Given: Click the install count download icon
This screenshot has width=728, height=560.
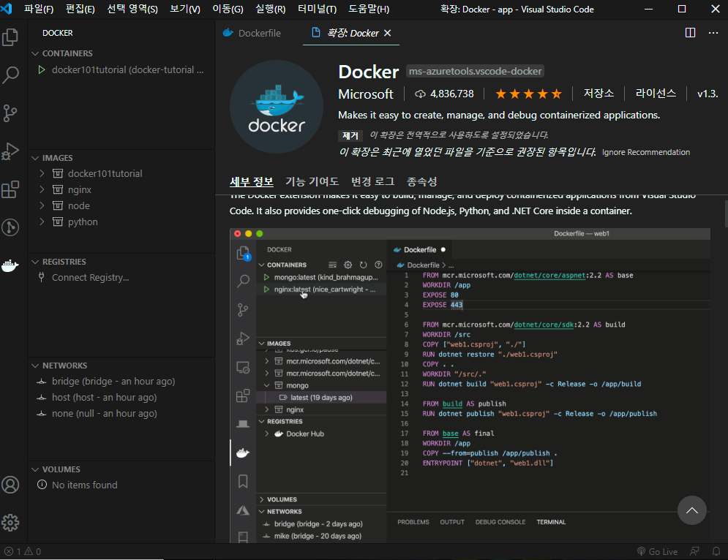Looking at the screenshot, I should point(420,94).
